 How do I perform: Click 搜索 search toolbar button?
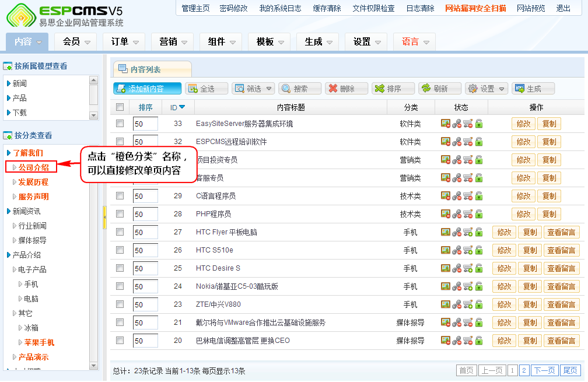(300, 89)
